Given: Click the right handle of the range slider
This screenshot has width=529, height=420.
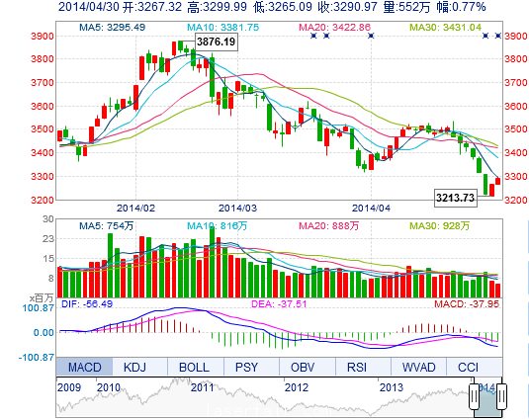Looking at the screenshot, I should pos(501,396).
